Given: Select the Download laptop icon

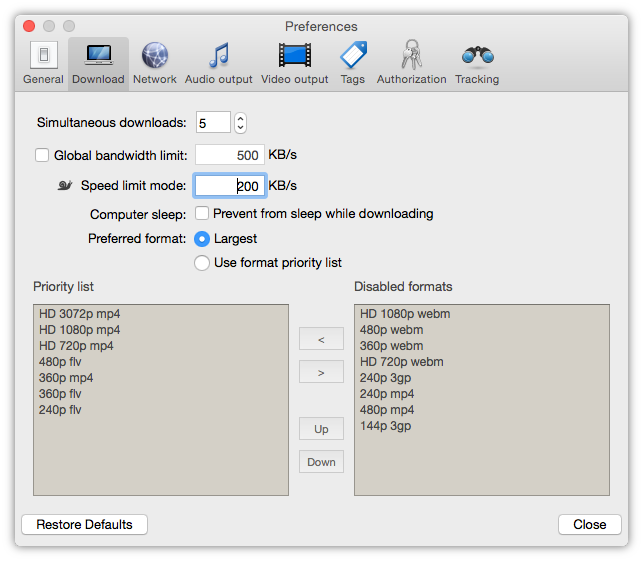Looking at the screenshot, I should (x=98, y=55).
